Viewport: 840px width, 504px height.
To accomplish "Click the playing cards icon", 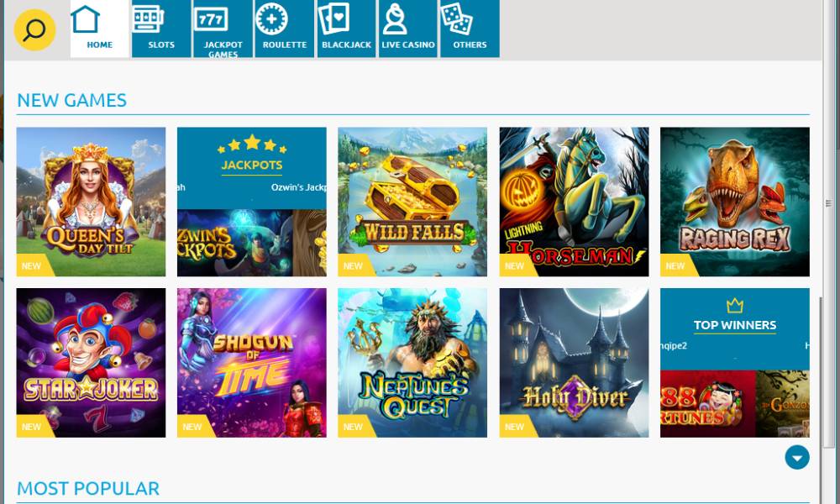I will (333, 18).
